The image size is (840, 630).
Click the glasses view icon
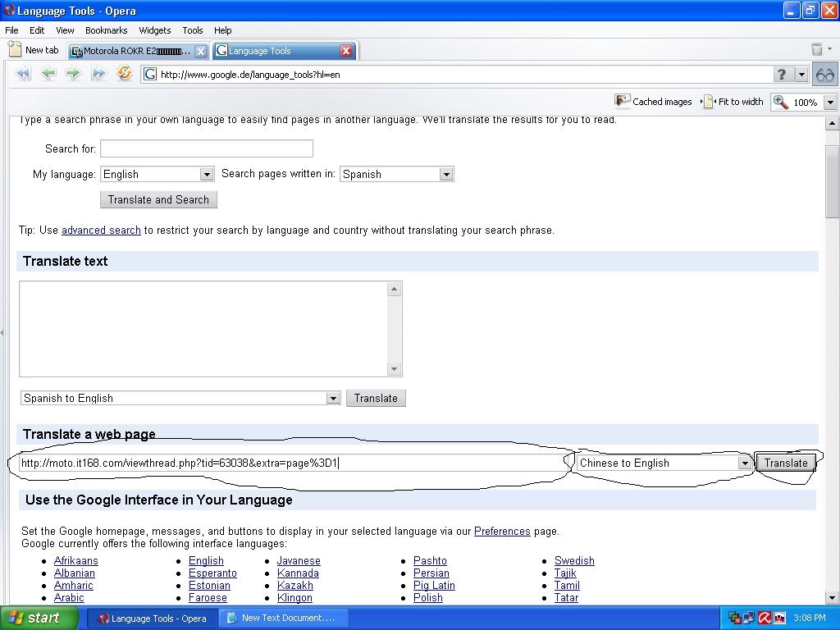[x=825, y=75]
